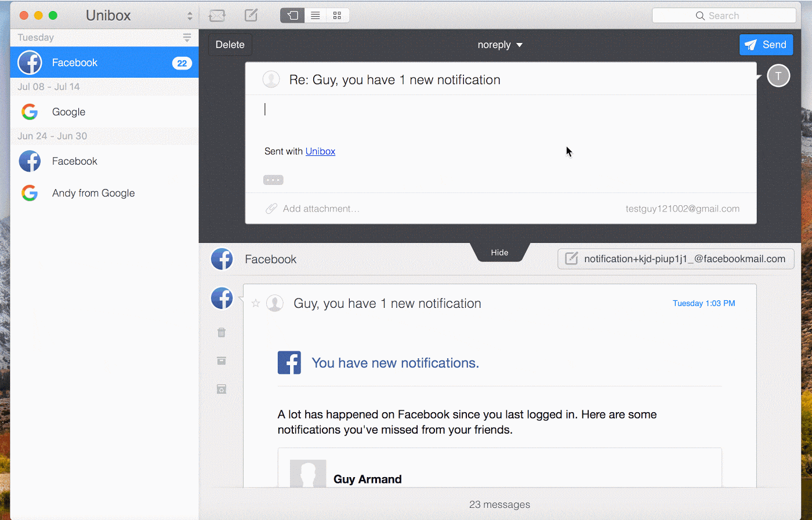Click the 22 unread count badge
Image resolution: width=812 pixels, height=520 pixels.
[182, 63]
